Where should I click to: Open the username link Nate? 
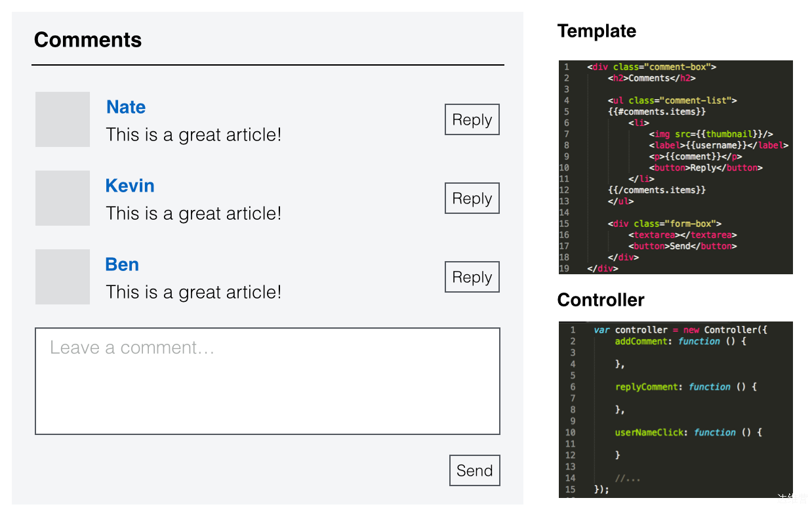126,107
